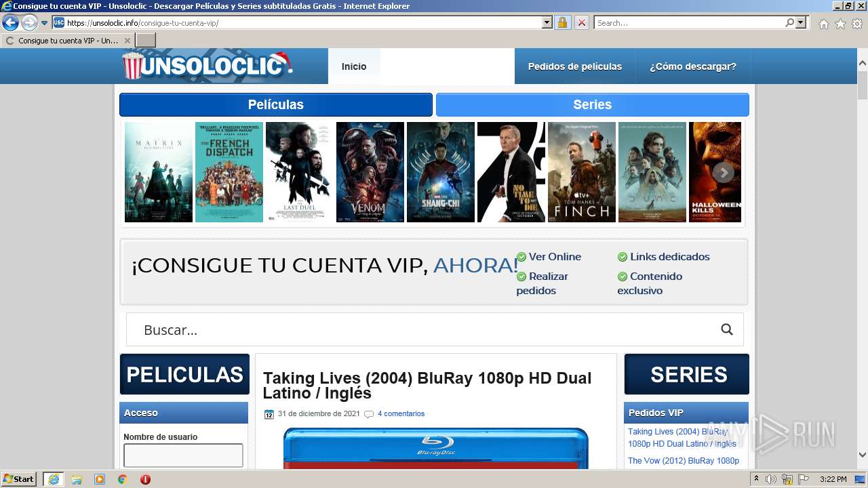Click the red Opera taskbar icon
Image resolution: width=868 pixels, height=488 pixels.
145,479
